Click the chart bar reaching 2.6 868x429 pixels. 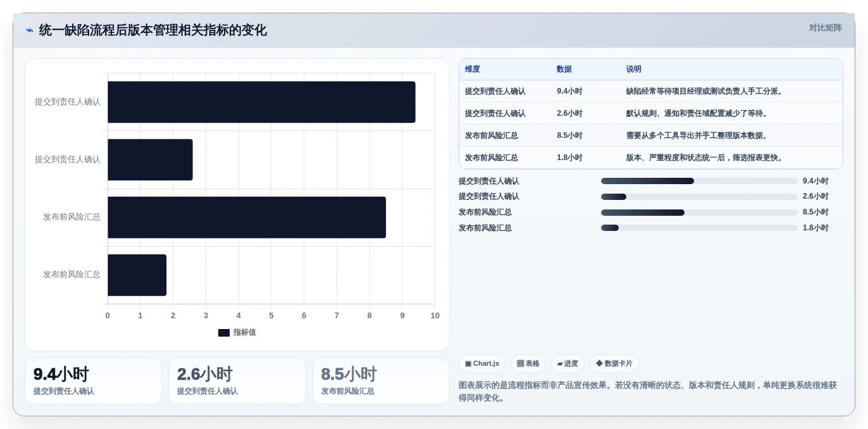click(x=150, y=159)
